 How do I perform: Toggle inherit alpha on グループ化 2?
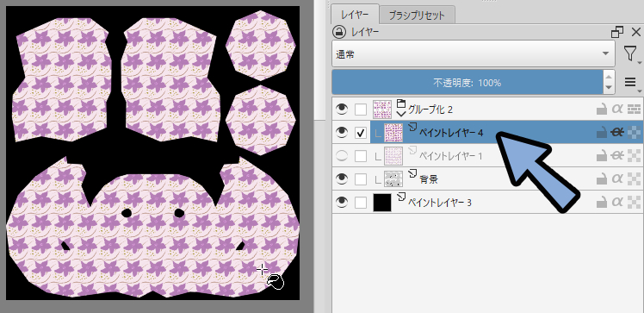pyautogui.click(x=617, y=109)
